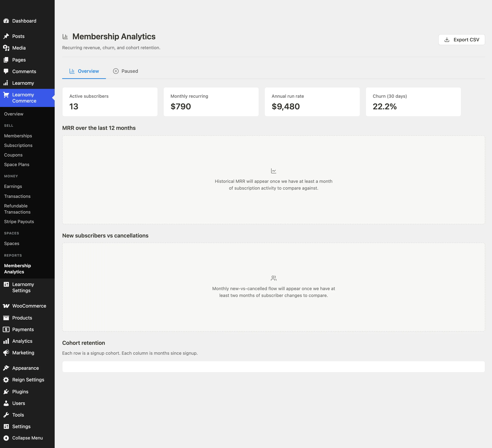
Task: Click the Products archive icon
Action: (x=6, y=318)
